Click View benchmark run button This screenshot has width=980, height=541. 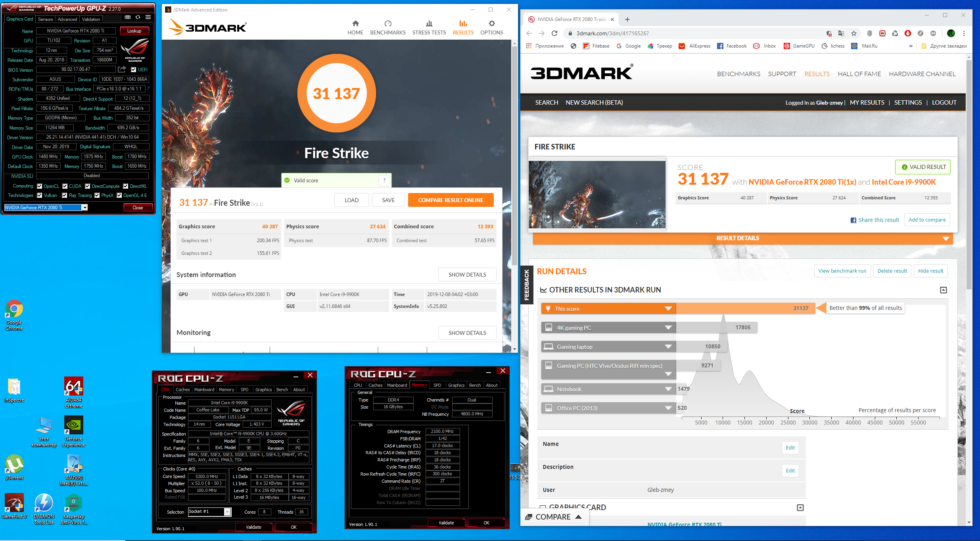pos(842,271)
